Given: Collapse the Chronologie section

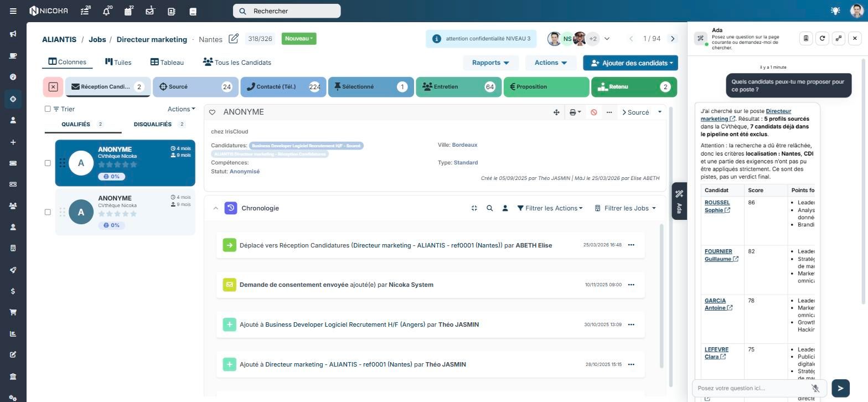Looking at the screenshot, I should (215, 208).
